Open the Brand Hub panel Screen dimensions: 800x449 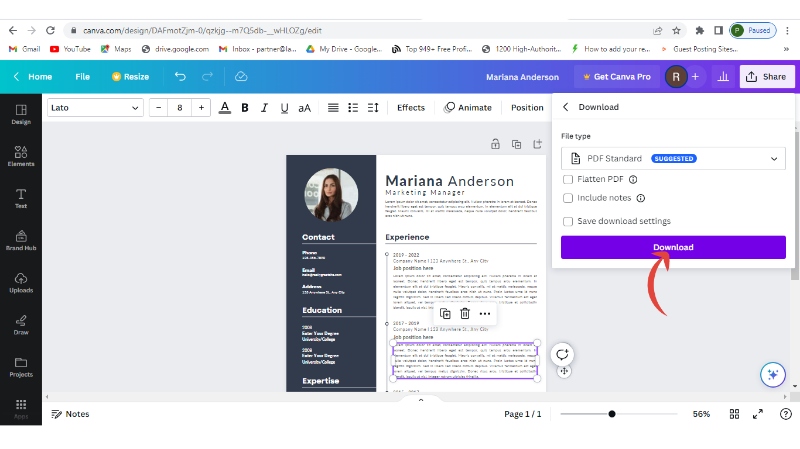(x=21, y=240)
